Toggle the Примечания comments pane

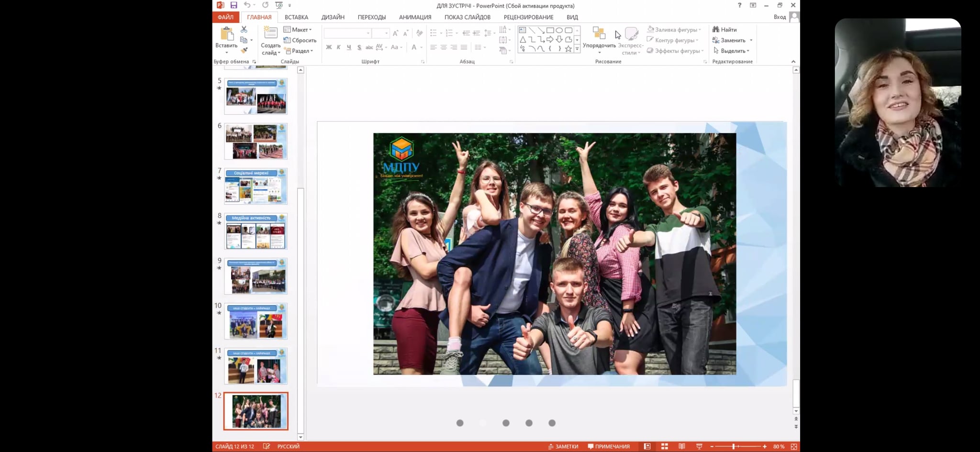tap(608, 446)
